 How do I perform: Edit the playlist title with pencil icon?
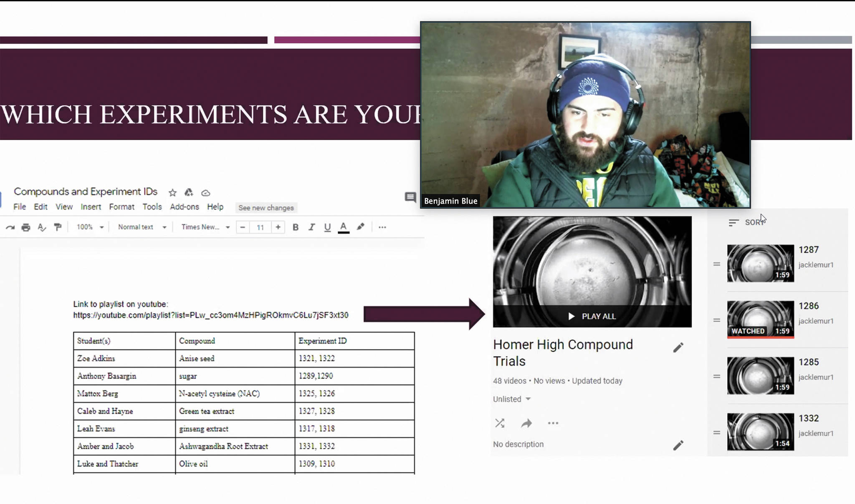(x=678, y=348)
